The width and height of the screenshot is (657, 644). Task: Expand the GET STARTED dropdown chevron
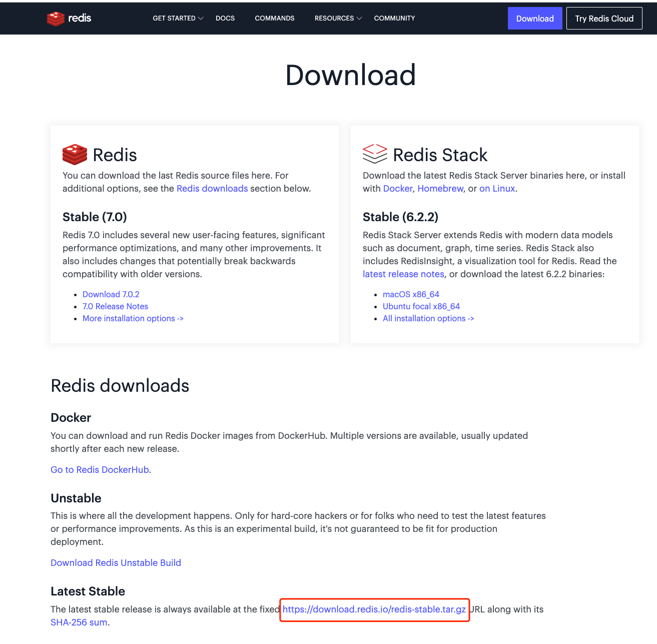click(201, 19)
